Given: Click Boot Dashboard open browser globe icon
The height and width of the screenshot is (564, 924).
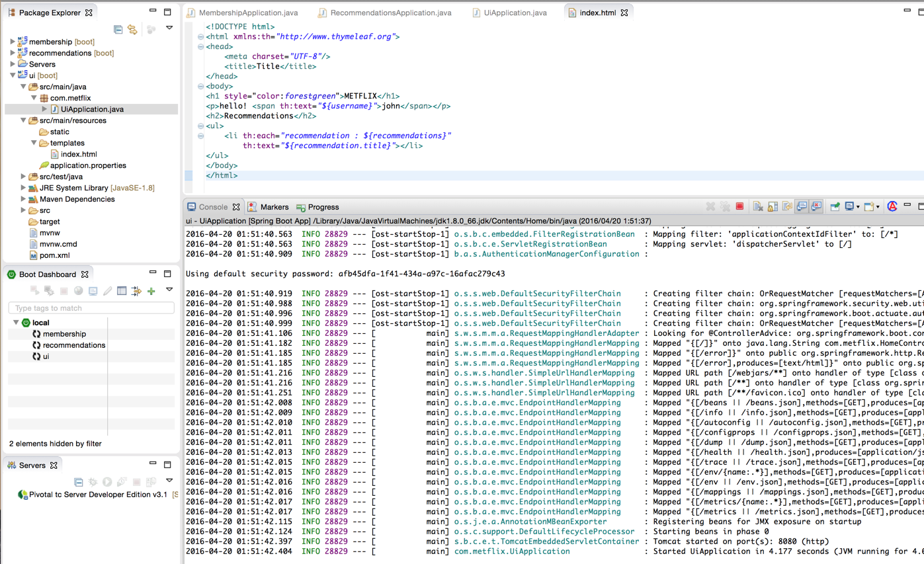Looking at the screenshot, I should click(78, 291).
